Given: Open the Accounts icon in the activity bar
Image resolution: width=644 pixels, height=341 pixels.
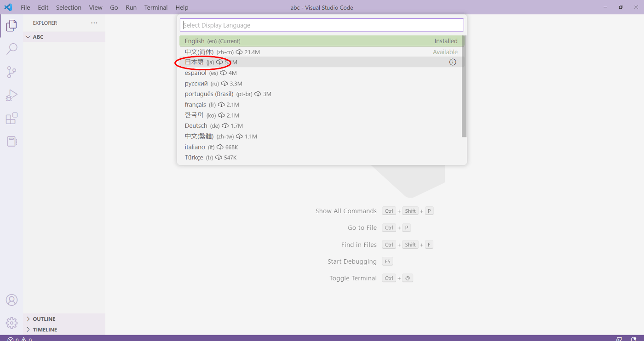Looking at the screenshot, I should pyautogui.click(x=11, y=300).
